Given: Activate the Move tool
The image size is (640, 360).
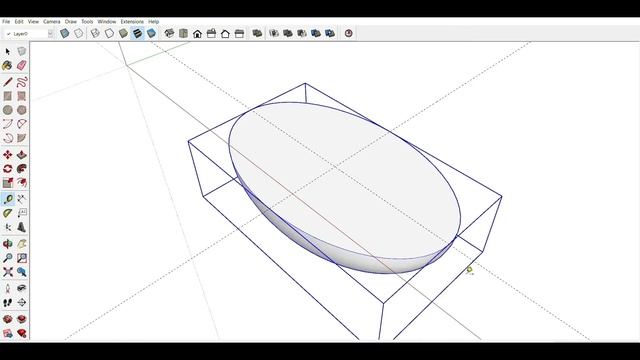Looking at the screenshot, I should coord(8,155).
